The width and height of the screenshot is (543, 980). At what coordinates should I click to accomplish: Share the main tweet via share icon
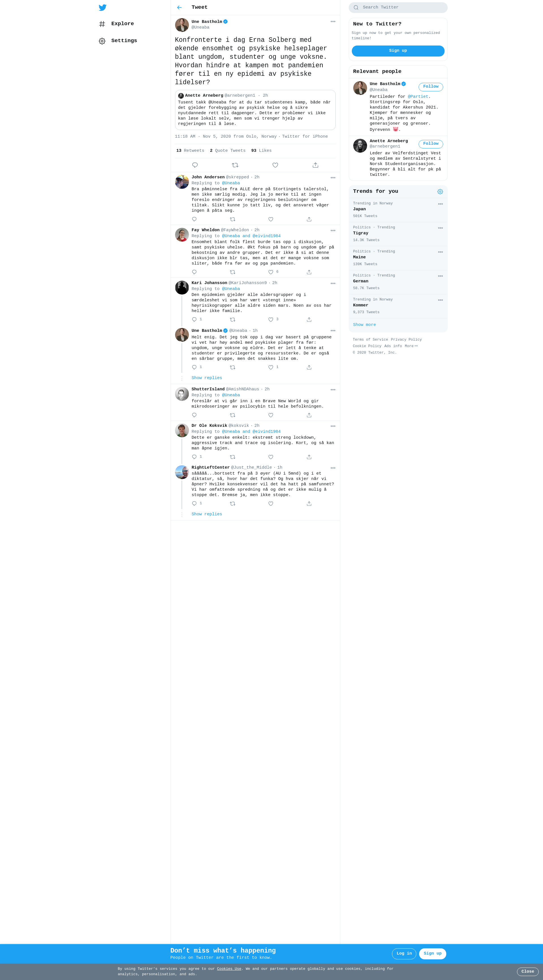click(315, 165)
